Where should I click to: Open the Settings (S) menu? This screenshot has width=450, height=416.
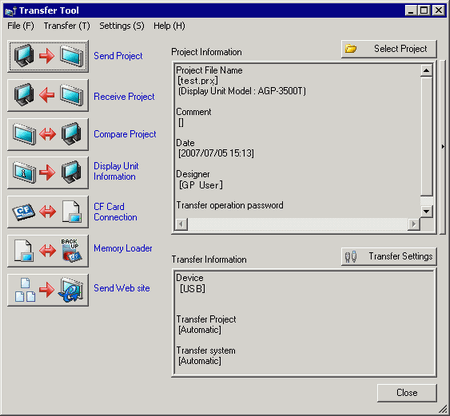pyautogui.click(x=122, y=26)
